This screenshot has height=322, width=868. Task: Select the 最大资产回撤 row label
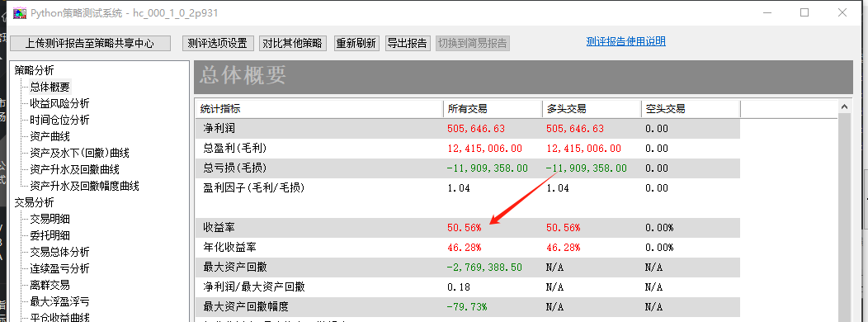pos(234,268)
